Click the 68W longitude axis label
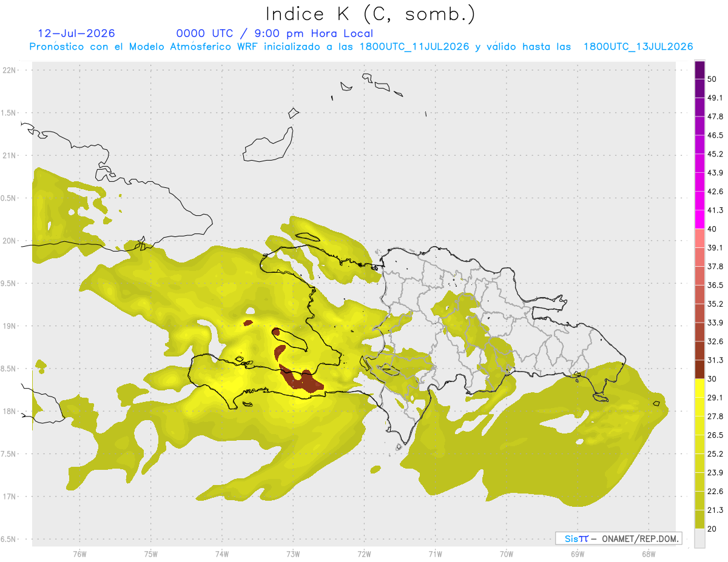Image resolution: width=728 pixels, height=562 pixels. [649, 554]
